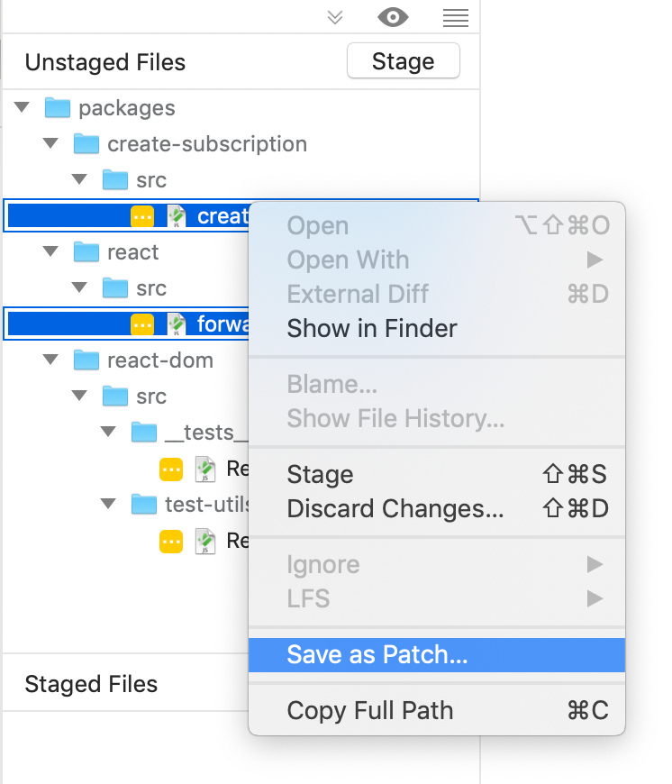Open the hamburger list view options
The image size is (672, 784).
pyautogui.click(x=455, y=18)
